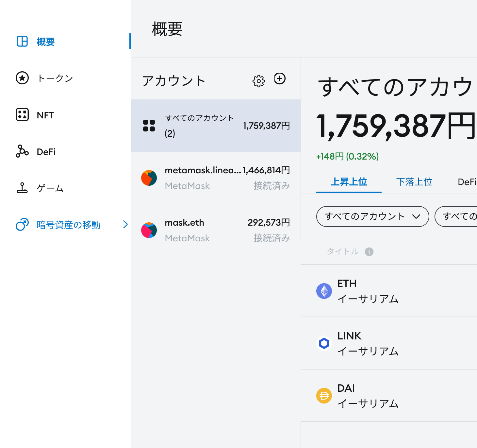Open the 暗号資産の移動 transfer icon
Screen dimensions: 477x448
coord(22,225)
